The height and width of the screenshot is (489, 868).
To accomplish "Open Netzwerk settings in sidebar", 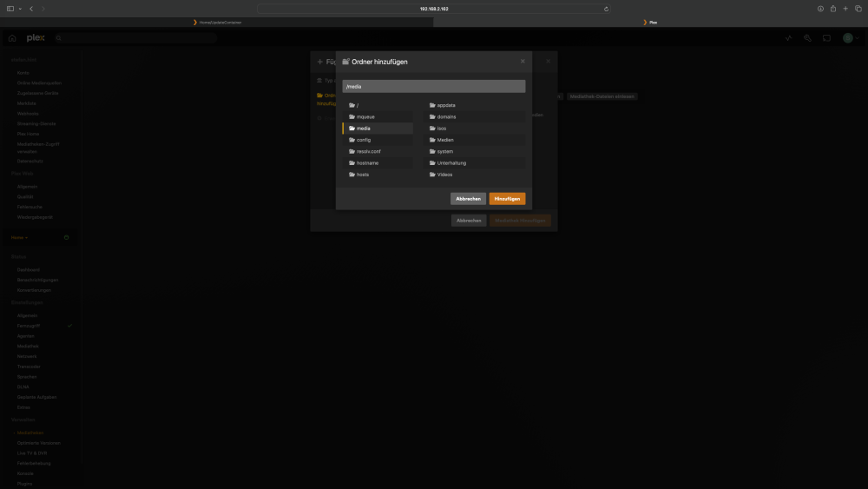I will click(27, 356).
